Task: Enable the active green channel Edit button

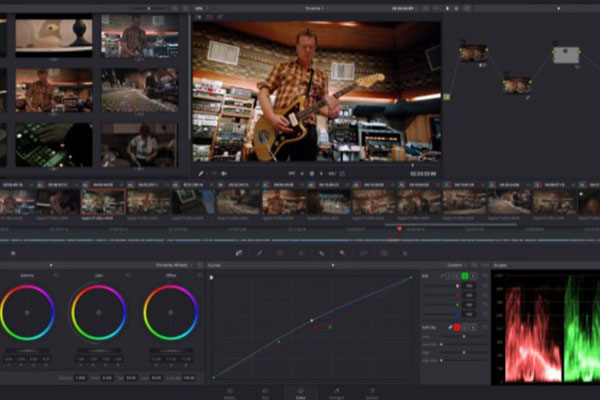Action: click(465, 276)
